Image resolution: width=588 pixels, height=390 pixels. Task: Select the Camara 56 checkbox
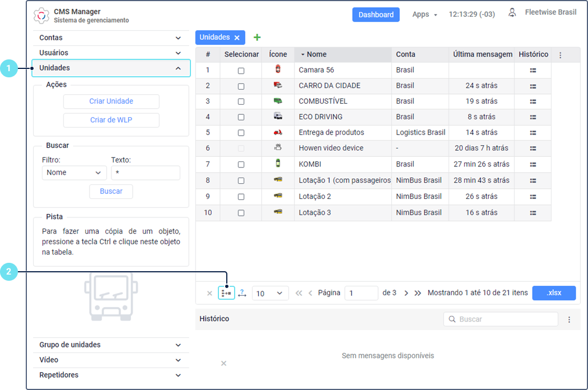[x=241, y=71]
